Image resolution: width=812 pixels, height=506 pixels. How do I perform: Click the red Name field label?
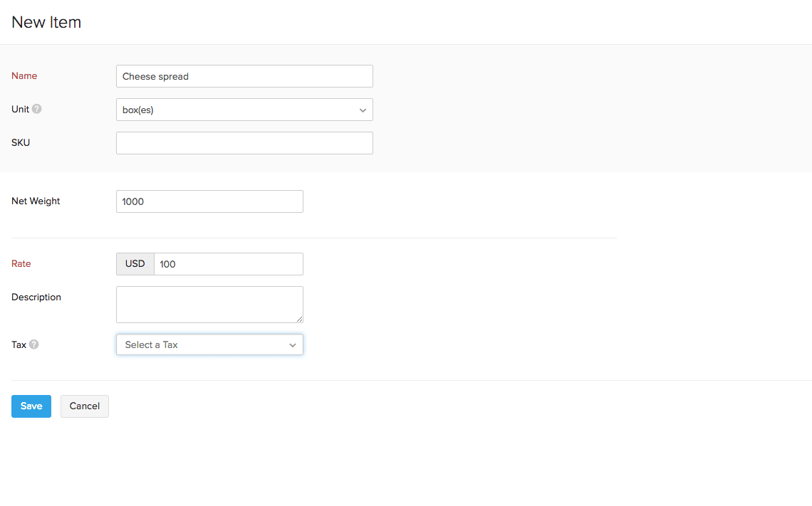tap(24, 76)
